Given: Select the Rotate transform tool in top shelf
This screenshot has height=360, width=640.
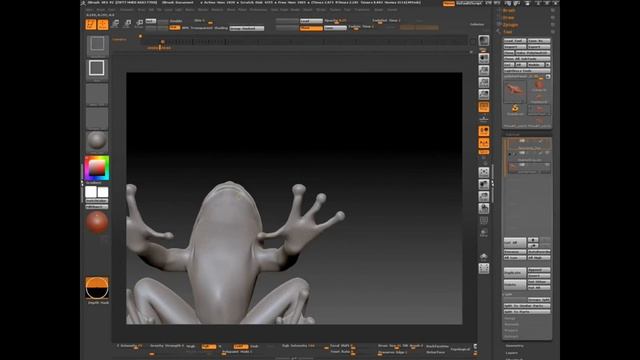Looking at the screenshot, I should point(140,24).
